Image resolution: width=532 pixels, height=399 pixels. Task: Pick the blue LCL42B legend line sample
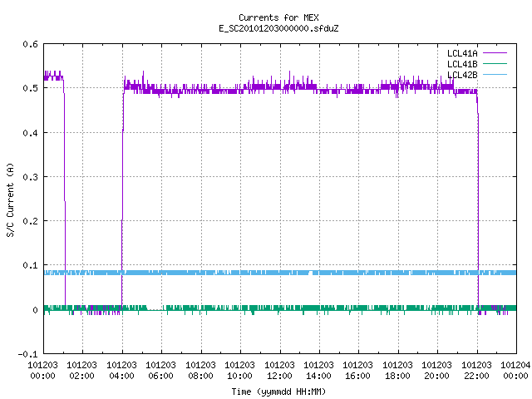click(495, 74)
